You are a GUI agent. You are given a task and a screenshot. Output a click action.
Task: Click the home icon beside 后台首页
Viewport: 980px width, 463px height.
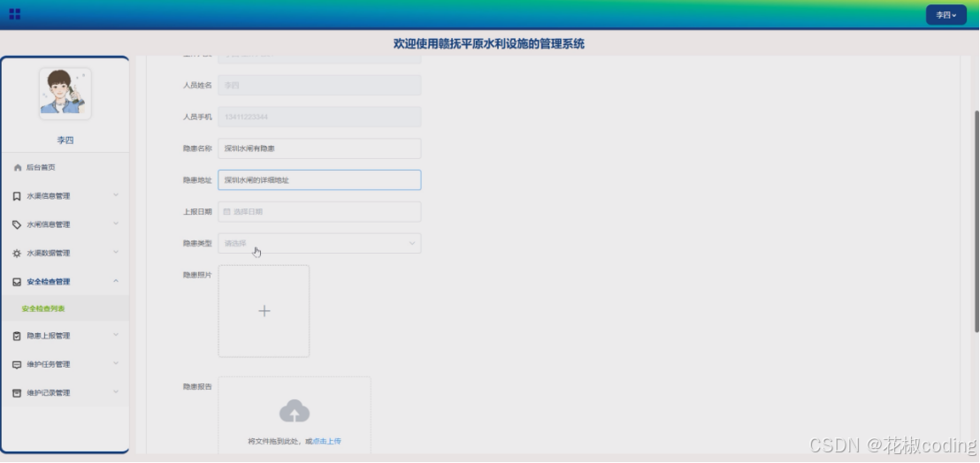18,168
